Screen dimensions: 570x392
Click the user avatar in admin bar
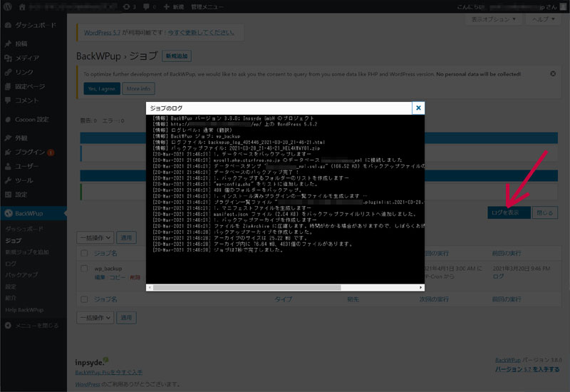(x=563, y=7)
